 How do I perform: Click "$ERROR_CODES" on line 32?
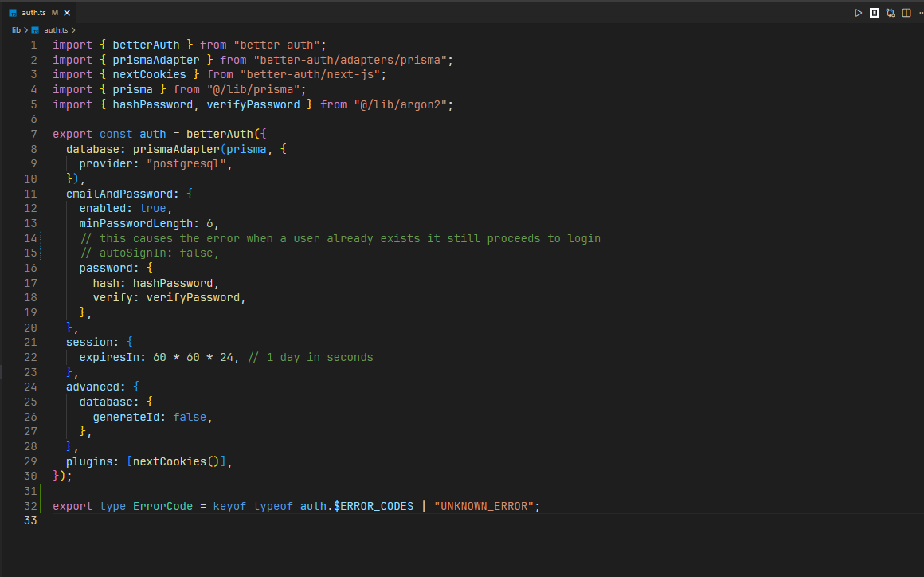point(374,506)
